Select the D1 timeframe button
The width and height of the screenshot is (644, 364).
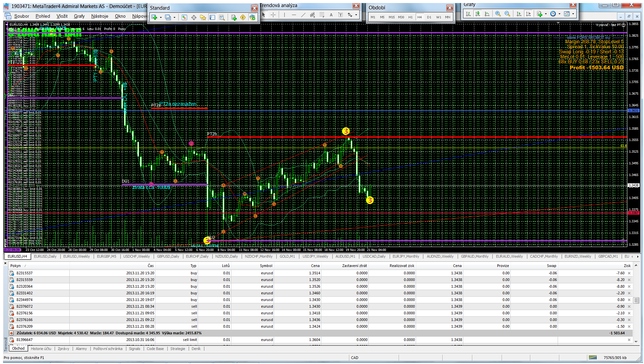[x=429, y=17]
